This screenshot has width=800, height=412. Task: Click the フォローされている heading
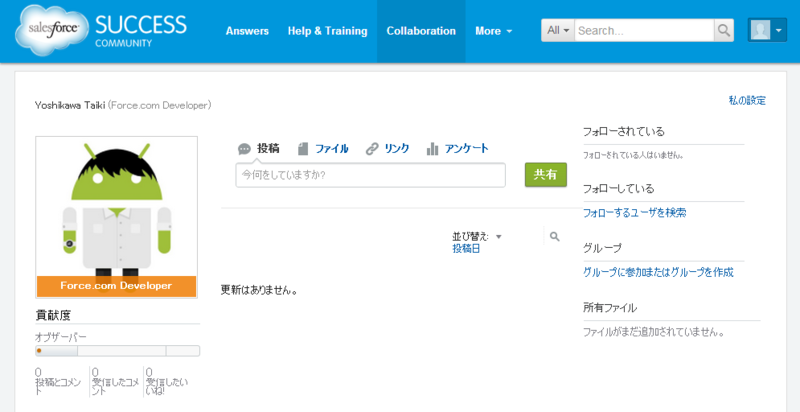(624, 132)
